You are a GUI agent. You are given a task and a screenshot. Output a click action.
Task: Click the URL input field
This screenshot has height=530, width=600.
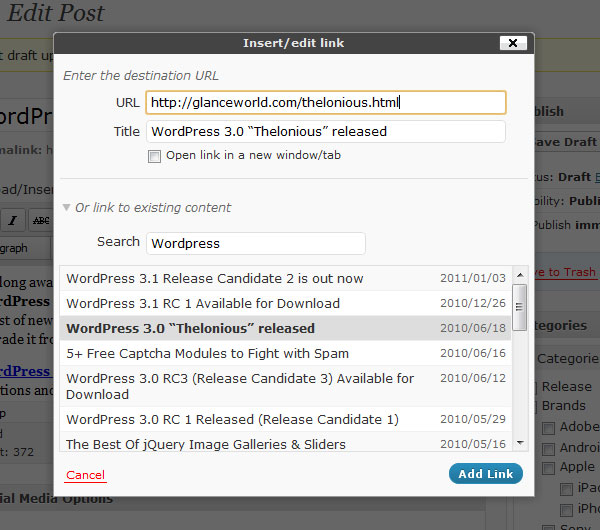[x=326, y=103]
